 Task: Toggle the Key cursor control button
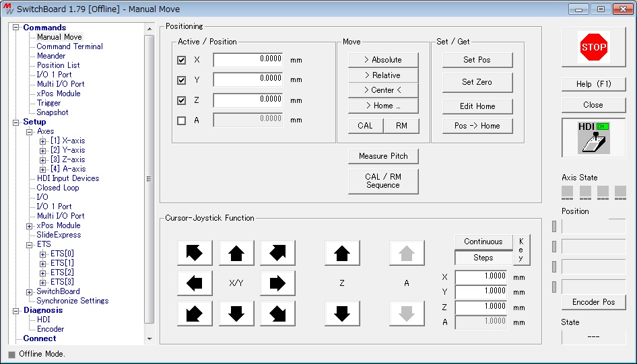click(x=521, y=250)
